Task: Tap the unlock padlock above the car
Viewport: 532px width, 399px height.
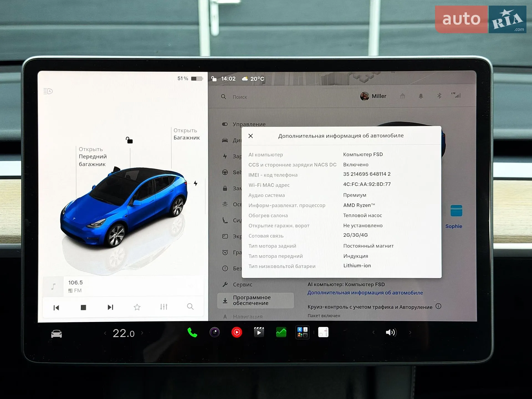Action: click(129, 140)
